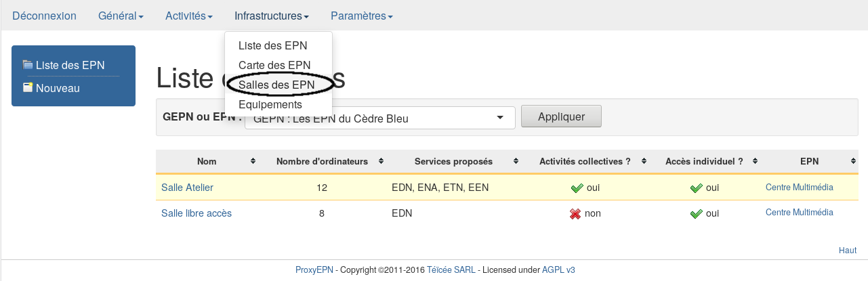Sort by Nombre d'ordinateurs column arrows
Image resolution: width=868 pixels, height=281 pixels.
pos(381,161)
